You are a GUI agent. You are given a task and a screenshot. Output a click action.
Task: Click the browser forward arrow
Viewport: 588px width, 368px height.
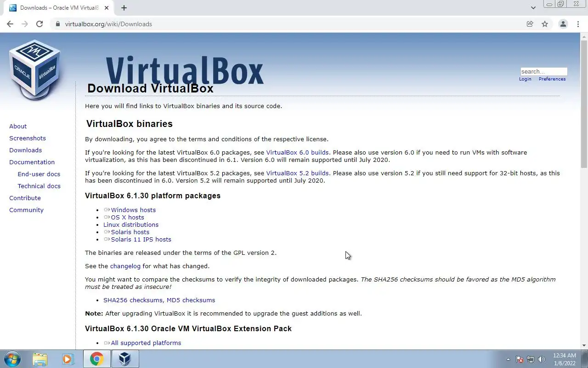point(25,24)
